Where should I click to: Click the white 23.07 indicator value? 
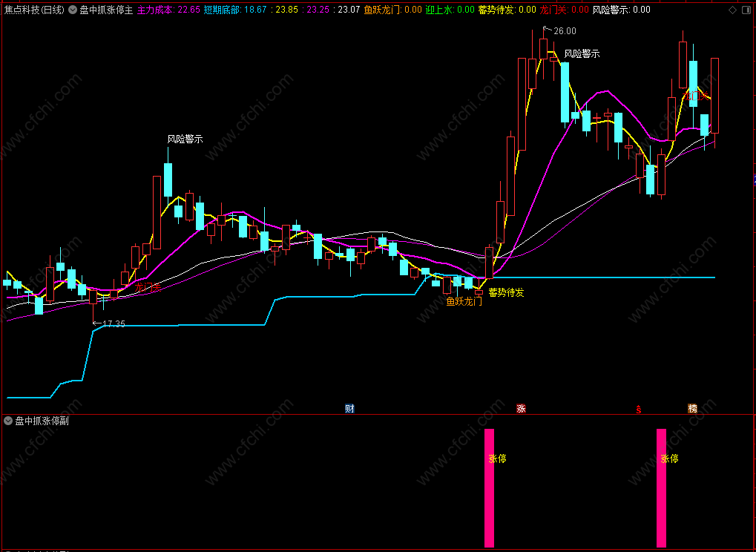click(346, 10)
